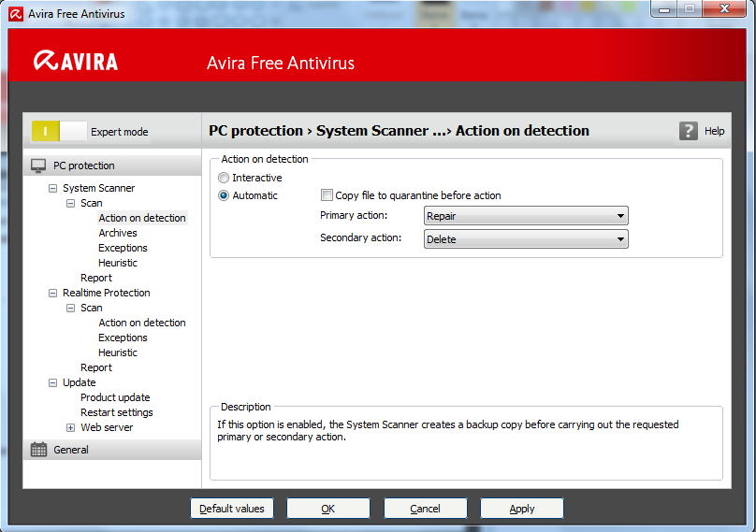
Task: Select Heuristic under Realtime Protection scan
Action: pyautogui.click(x=118, y=352)
